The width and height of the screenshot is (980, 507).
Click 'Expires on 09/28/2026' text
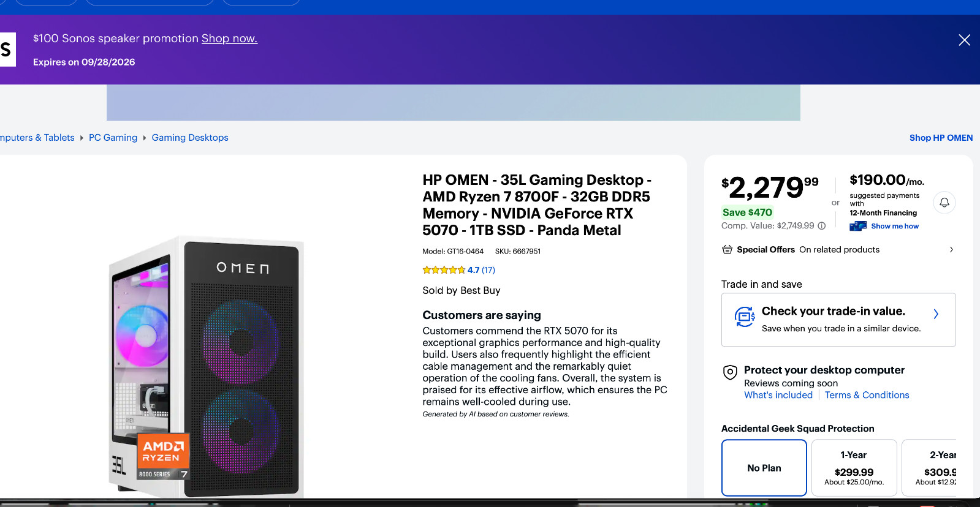84,62
